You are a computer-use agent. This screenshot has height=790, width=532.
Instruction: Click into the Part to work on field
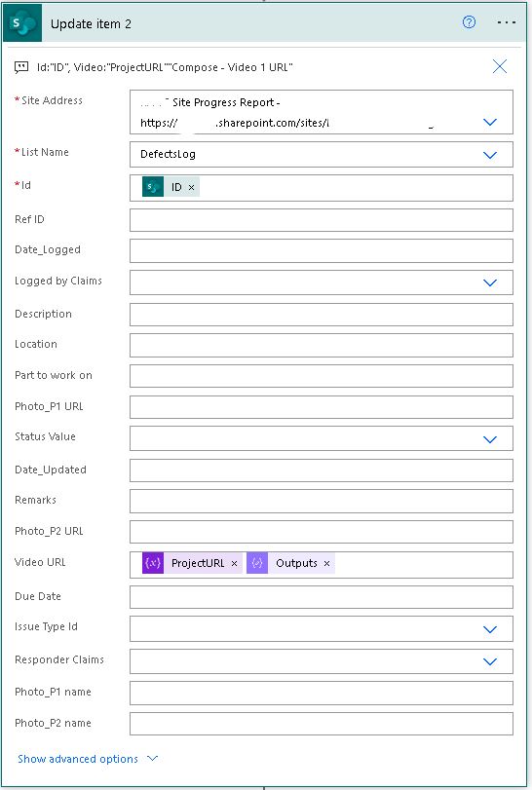click(322, 376)
